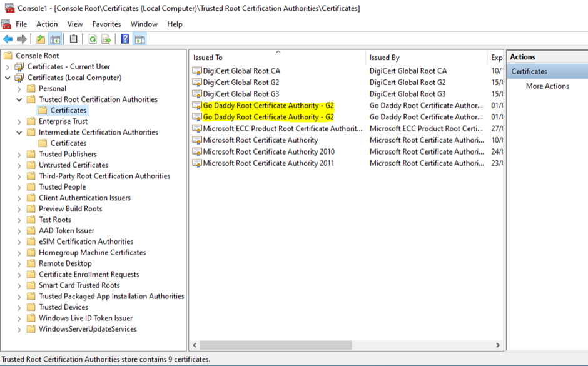Expand the Smart Card Trusted Roots node
Screen dimensions: 588x366
coord(19,286)
